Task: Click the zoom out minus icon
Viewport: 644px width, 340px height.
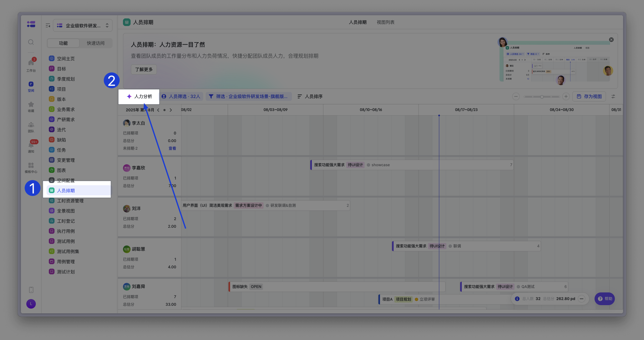Action: pos(516,96)
